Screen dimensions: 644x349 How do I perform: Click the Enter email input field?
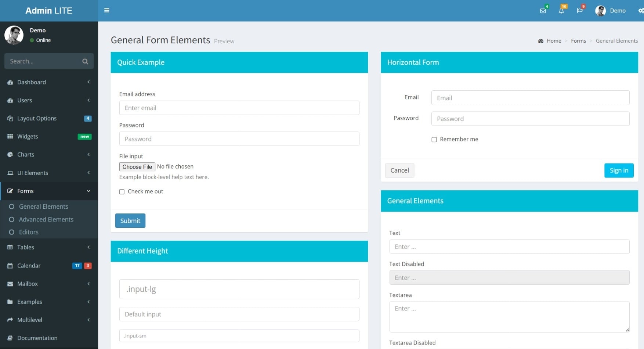[x=239, y=108]
